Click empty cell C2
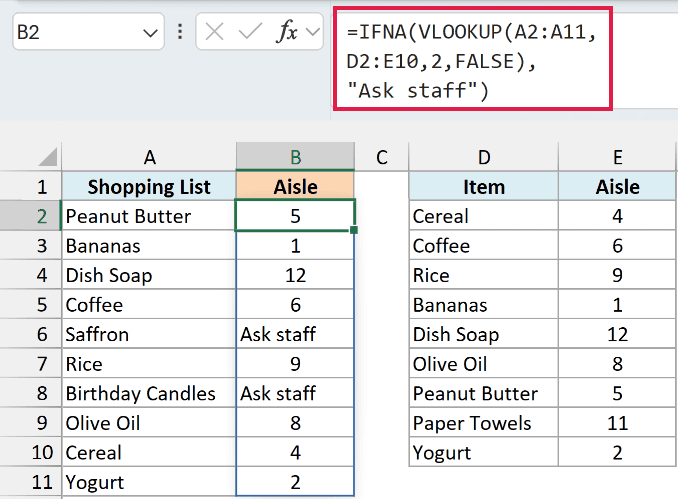 (382, 216)
